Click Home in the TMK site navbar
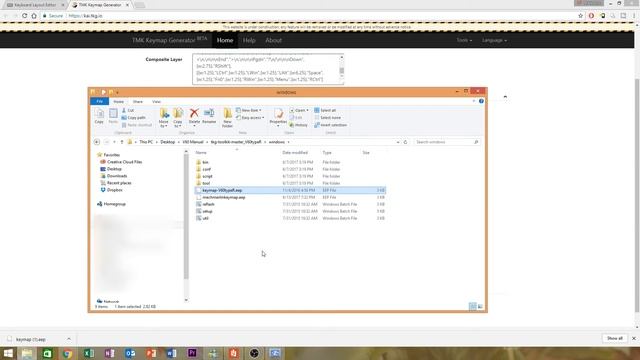The width and height of the screenshot is (640, 360). click(225, 40)
